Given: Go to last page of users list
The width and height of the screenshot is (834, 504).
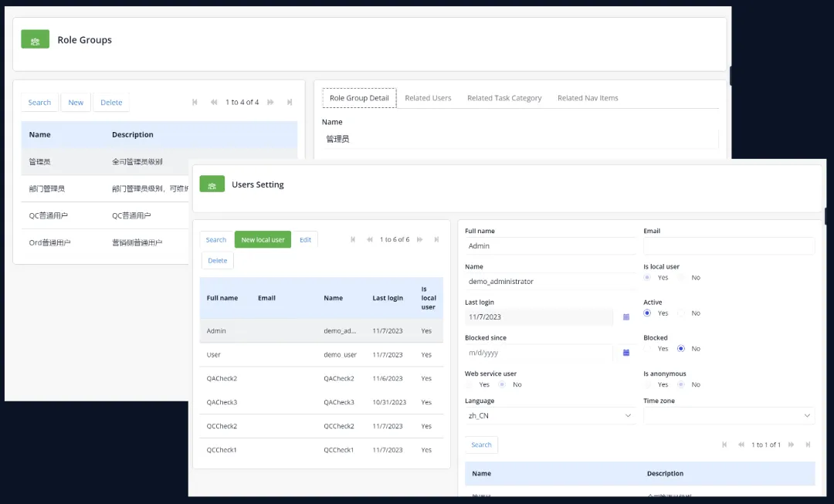Looking at the screenshot, I should coord(436,240).
